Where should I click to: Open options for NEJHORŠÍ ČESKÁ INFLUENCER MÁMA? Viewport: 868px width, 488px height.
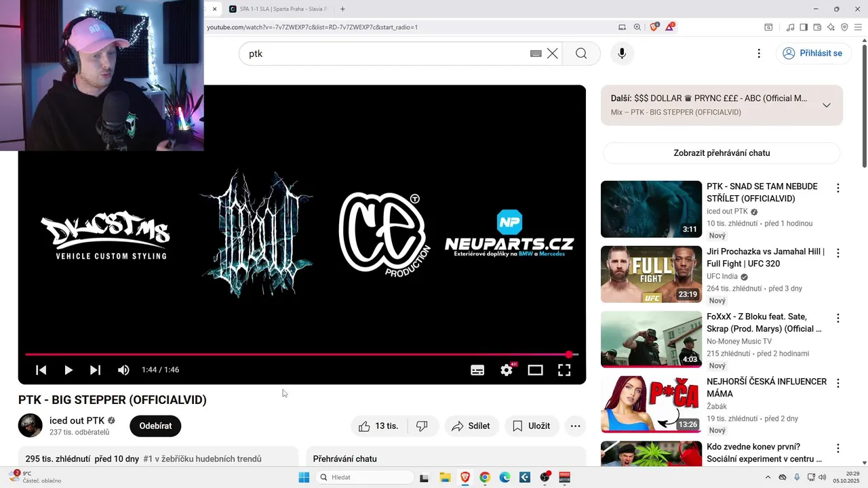point(838,383)
